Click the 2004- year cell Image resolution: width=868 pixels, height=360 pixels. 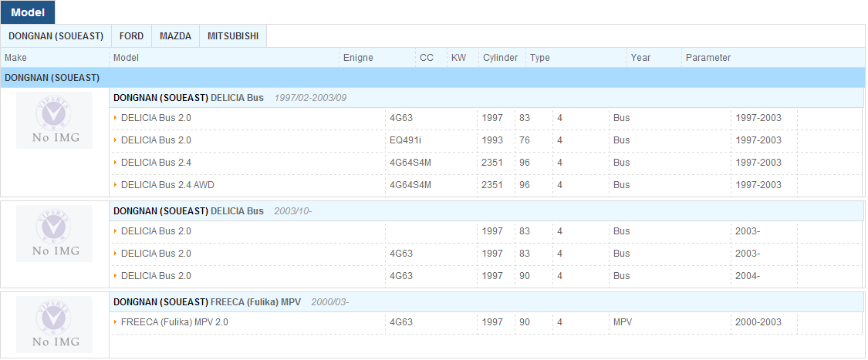(748, 276)
